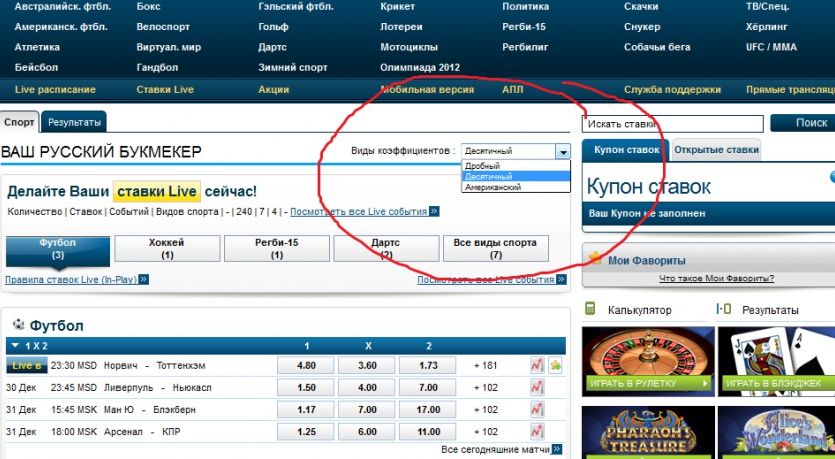Switch to the Спорт tab

click(19, 122)
